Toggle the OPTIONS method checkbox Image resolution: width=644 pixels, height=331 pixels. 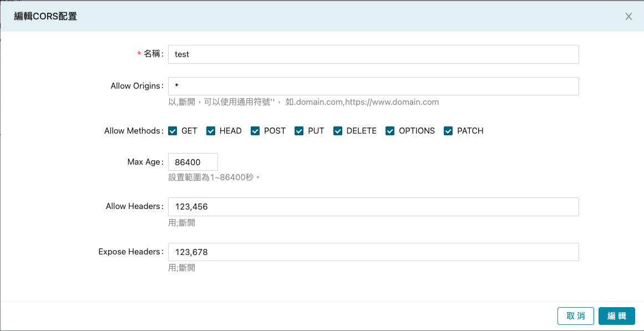coord(390,131)
